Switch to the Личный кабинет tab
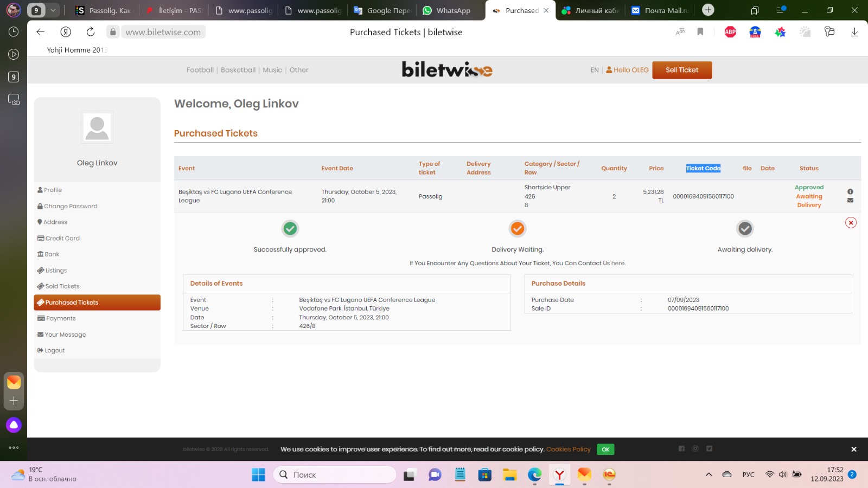Viewport: 868px width, 488px height. (591, 10)
